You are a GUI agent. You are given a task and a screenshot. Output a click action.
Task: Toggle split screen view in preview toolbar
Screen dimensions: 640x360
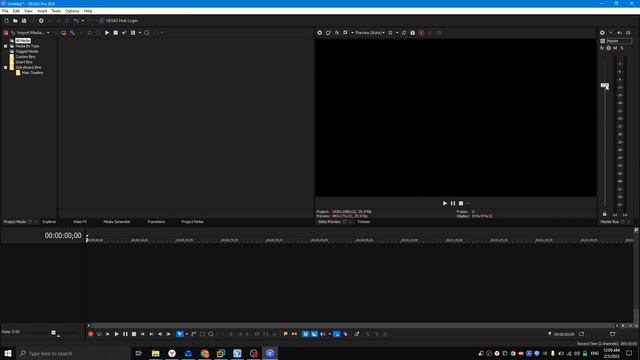coord(346,33)
